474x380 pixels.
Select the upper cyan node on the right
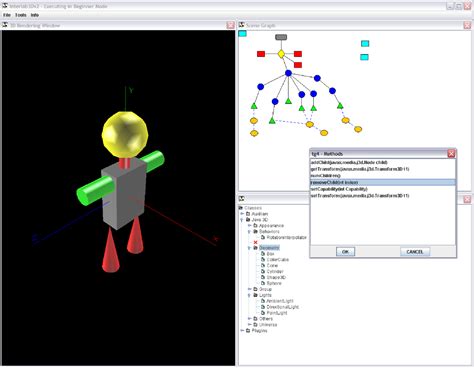(365, 43)
